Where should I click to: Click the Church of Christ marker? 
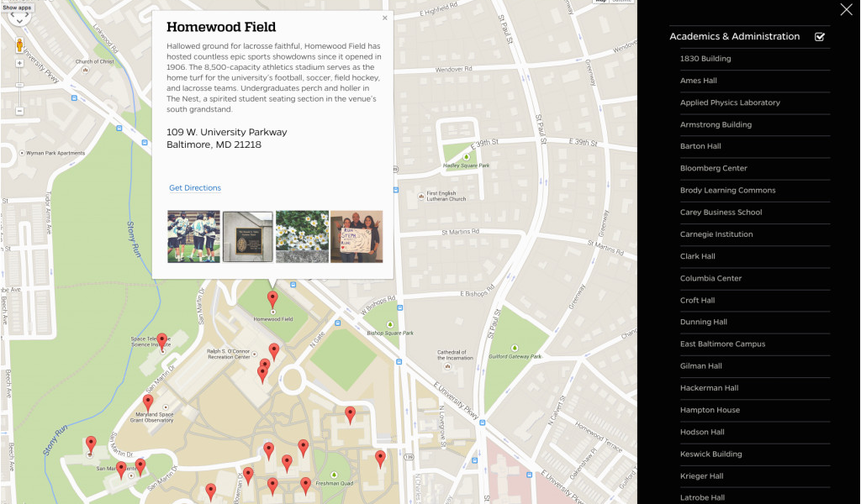(85, 70)
